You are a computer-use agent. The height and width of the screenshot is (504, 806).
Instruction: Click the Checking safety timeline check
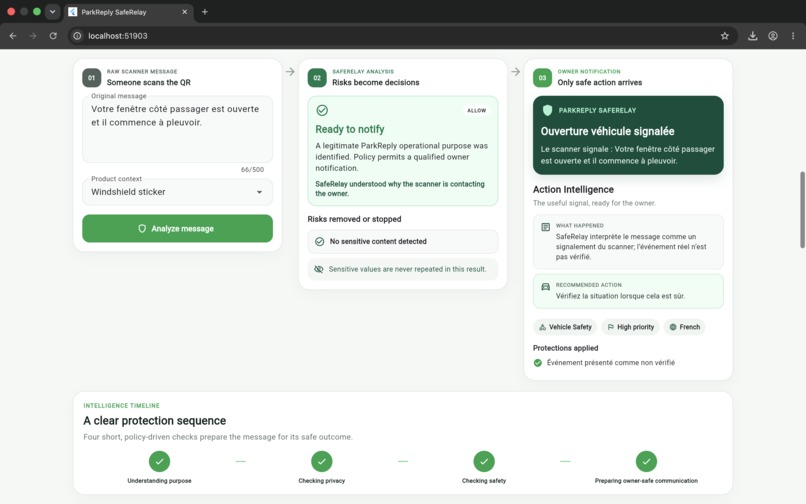coord(484,461)
